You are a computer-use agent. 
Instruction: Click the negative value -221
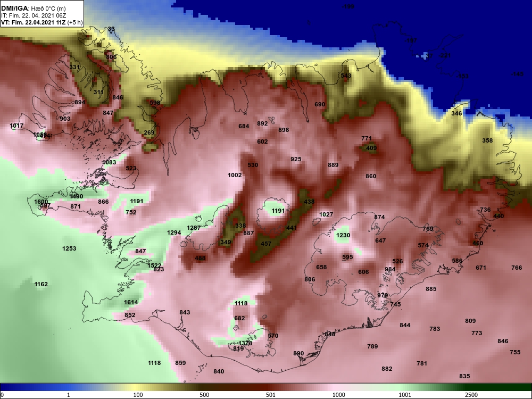(444, 55)
